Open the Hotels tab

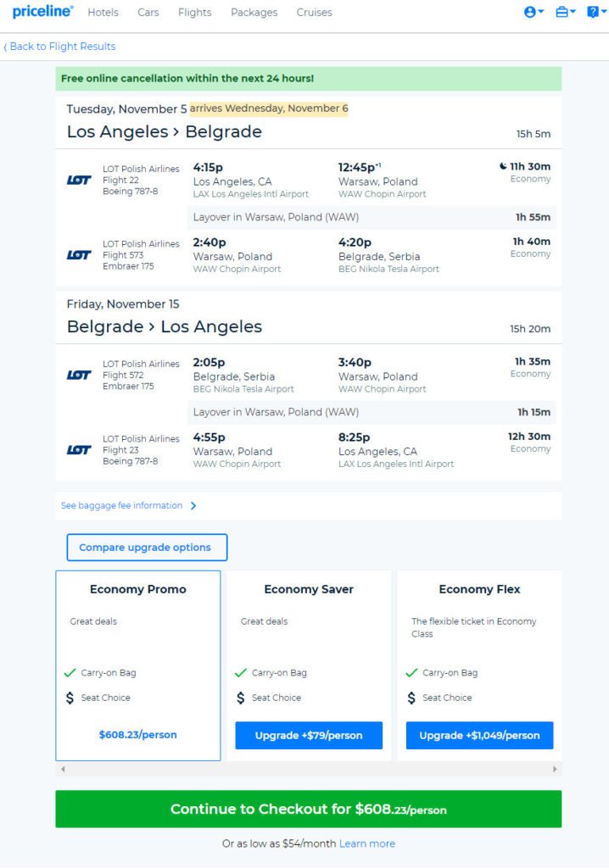103,12
